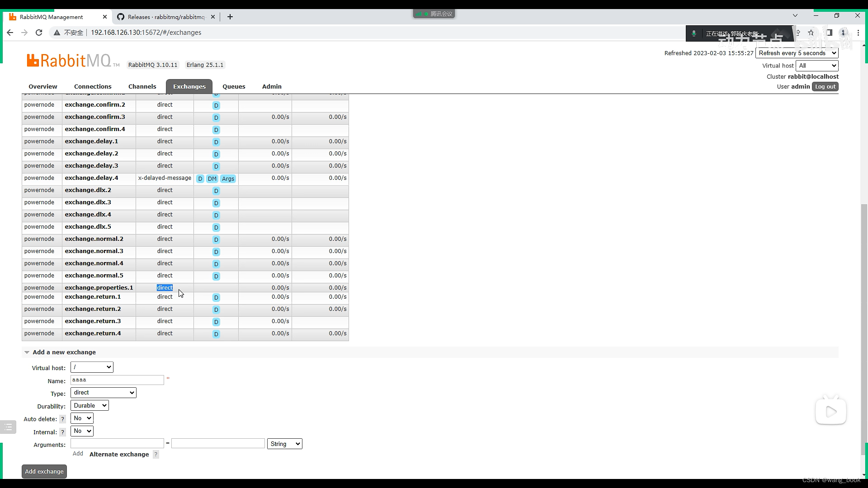Click the DM tag on exchange.delay.4

click(212, 179)
